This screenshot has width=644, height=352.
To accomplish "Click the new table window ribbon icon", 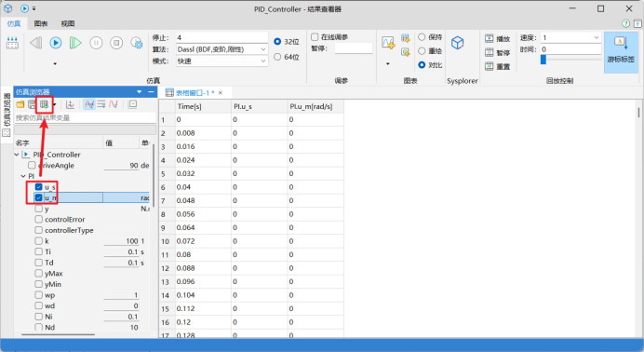I will pyautogui.click(x=406, y=38).
